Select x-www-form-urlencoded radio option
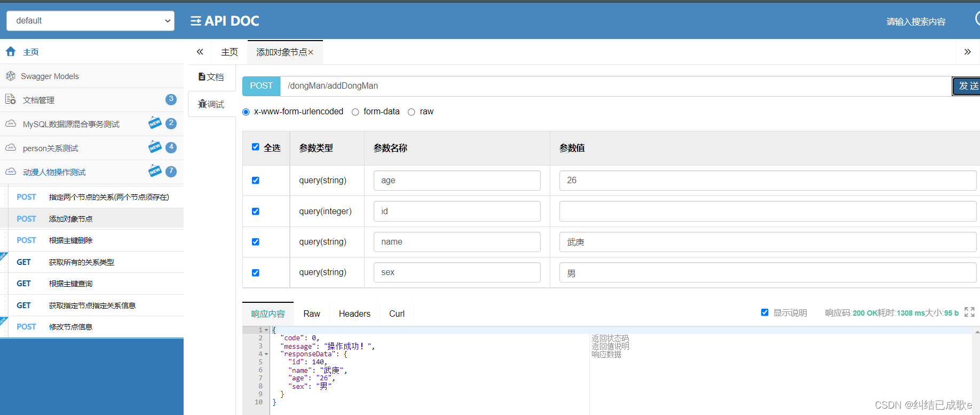980x415 pixels. [246, 112]
